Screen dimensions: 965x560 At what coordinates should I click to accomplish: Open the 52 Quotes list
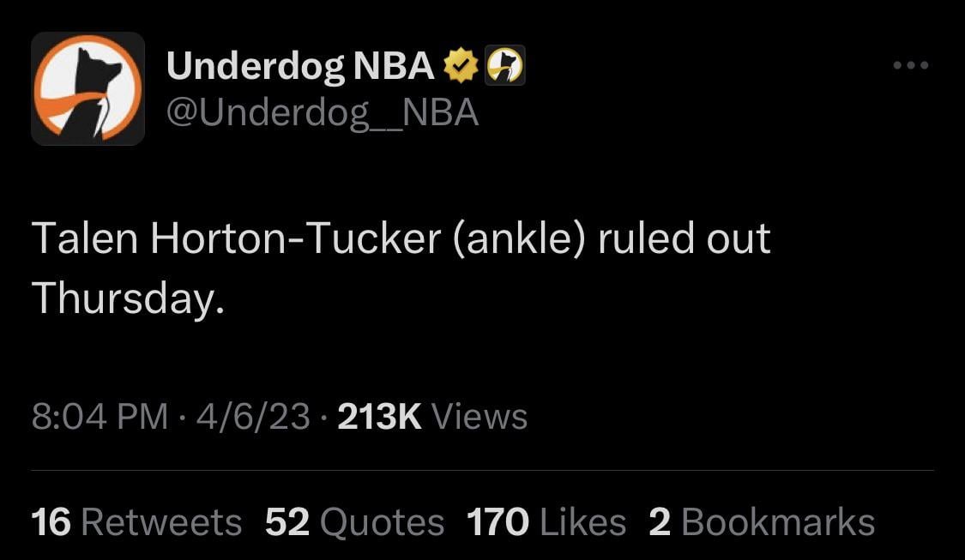(354, 522)
